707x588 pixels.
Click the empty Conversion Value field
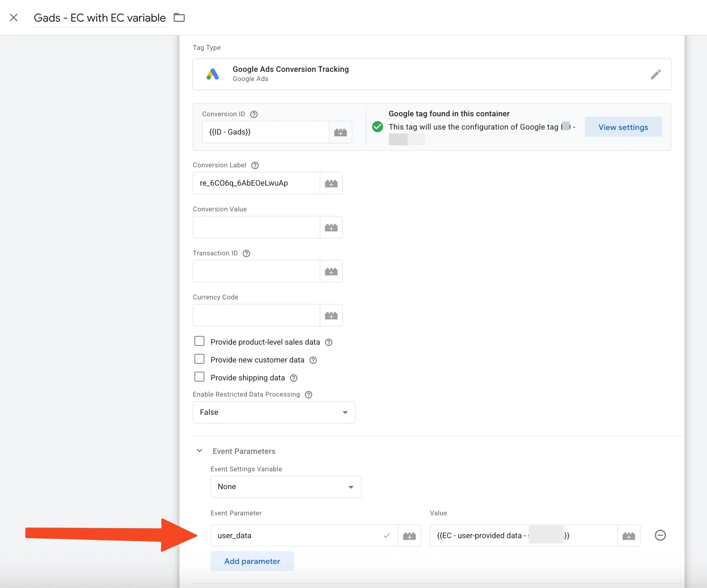(x=256, y=227)
